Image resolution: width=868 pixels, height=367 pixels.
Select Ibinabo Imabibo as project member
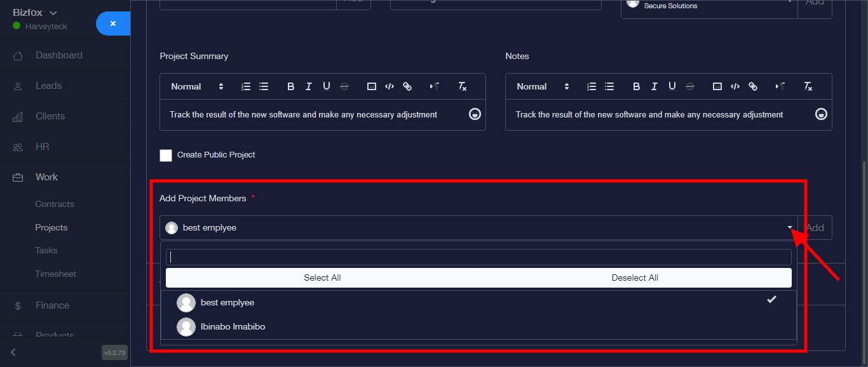click(233, 326)
